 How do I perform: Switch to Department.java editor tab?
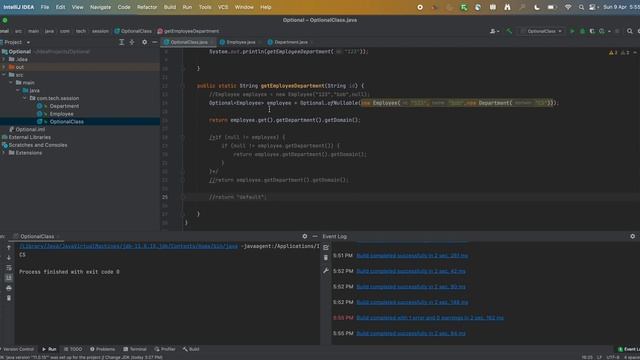coord(291,42)
